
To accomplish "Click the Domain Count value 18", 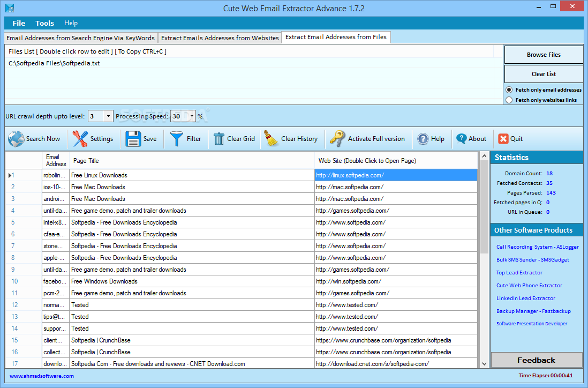I will point(549,173).
